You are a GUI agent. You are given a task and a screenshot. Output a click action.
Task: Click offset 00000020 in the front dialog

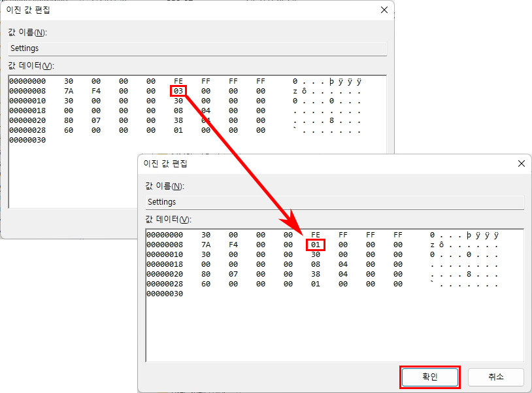point(165,274)
